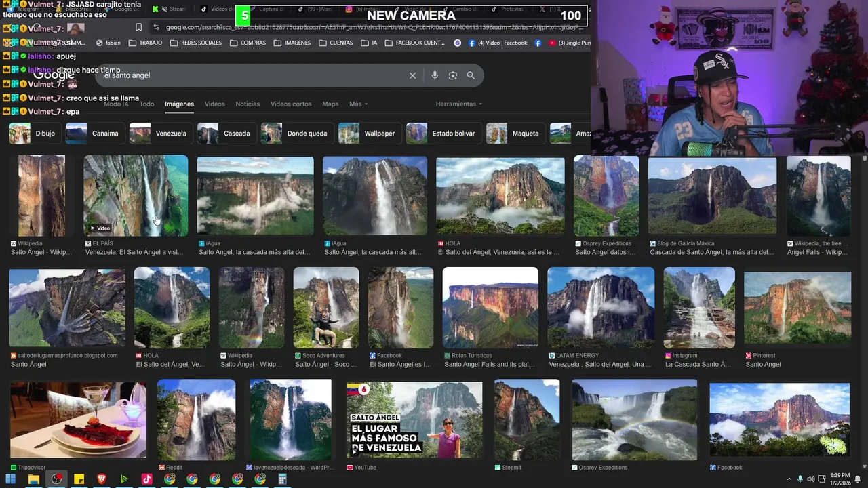Switch to the Videos cortos tab
Viewport: 868px width, 488px height.
291,104
